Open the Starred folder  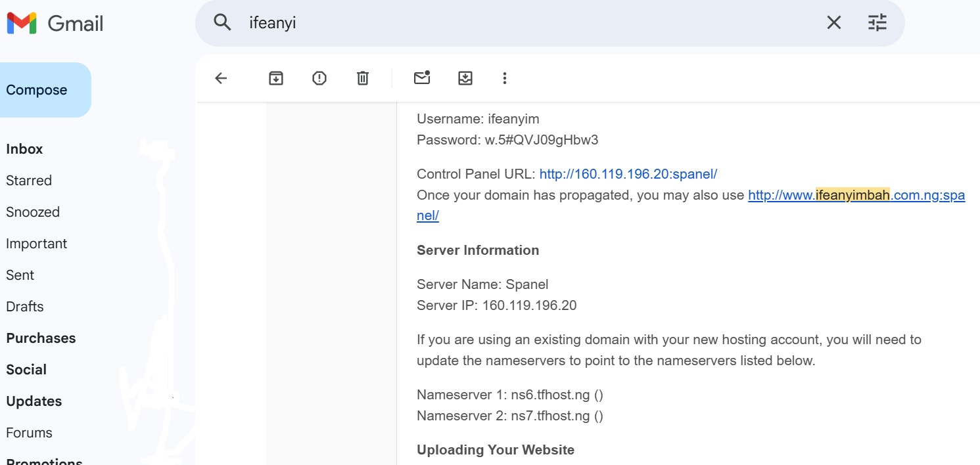point(29,181)
